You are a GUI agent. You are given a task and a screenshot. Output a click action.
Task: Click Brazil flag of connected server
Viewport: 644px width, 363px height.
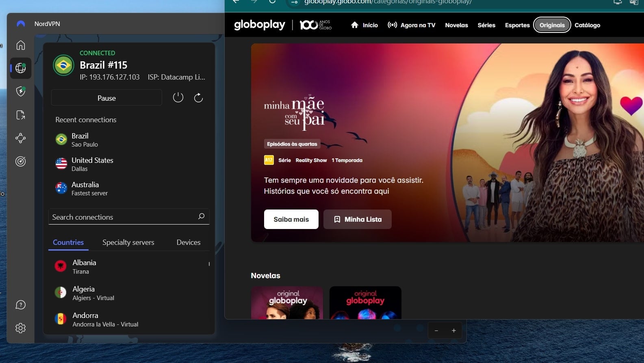tap(63, 65)
